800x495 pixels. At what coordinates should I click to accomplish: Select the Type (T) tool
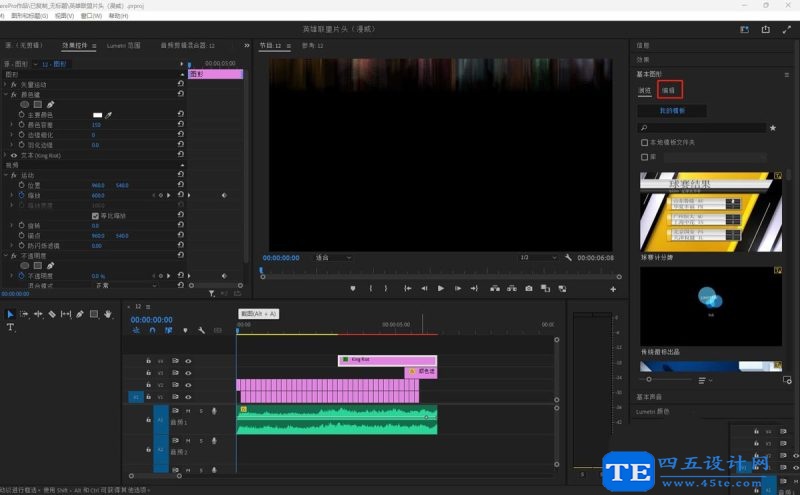click(x=11, y=327)
